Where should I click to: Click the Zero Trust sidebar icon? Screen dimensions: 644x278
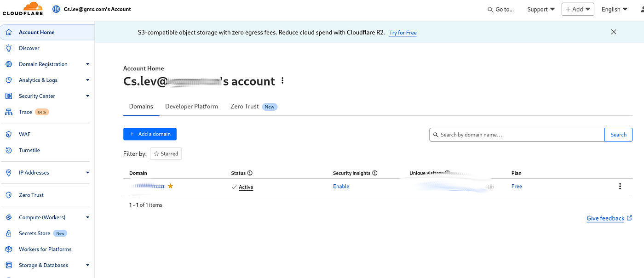click(9, 195)
